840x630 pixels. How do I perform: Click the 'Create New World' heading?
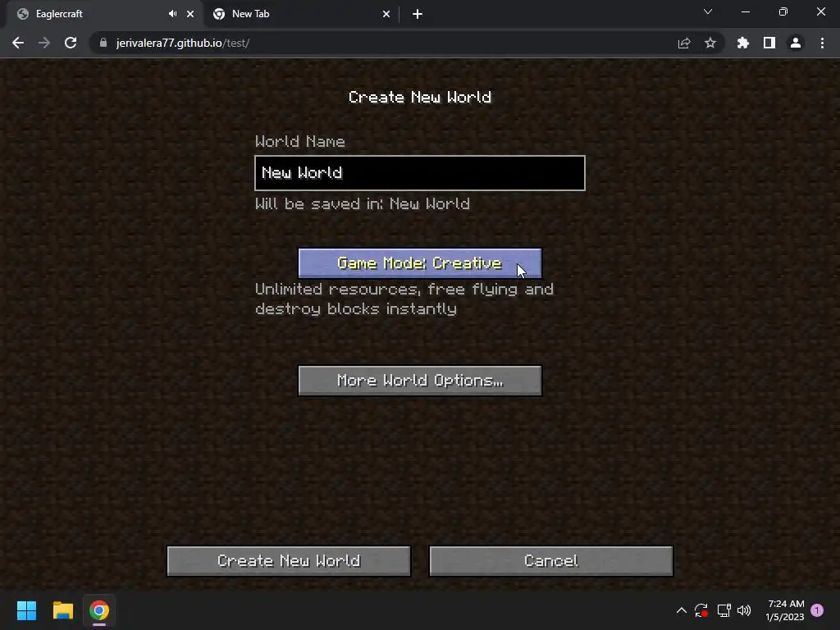[x=420, y=97]
